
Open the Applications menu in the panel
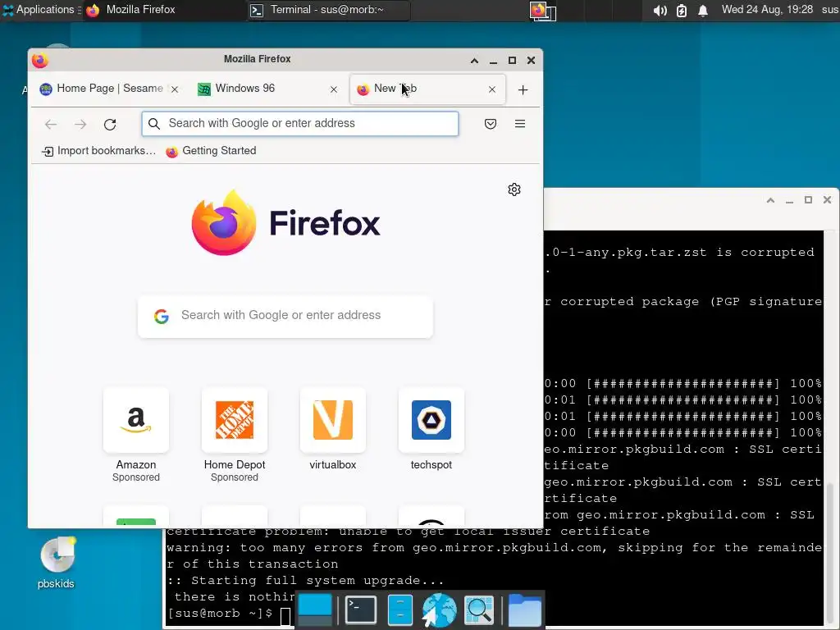[40, 10]
